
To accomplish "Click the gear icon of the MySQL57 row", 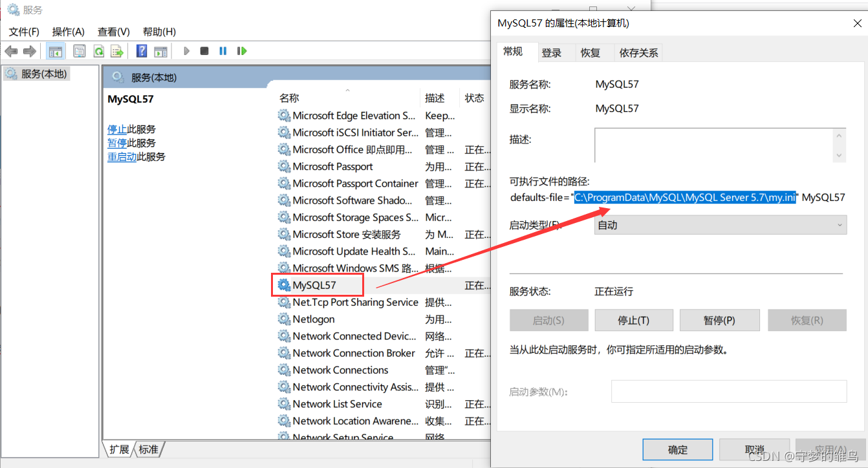I will [x=284, y=285].
